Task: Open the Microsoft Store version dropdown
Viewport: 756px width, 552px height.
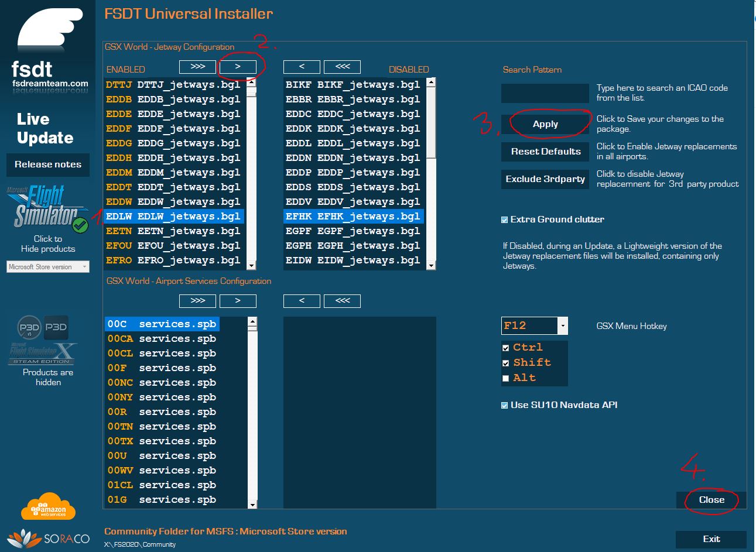Action: [48, 267]
